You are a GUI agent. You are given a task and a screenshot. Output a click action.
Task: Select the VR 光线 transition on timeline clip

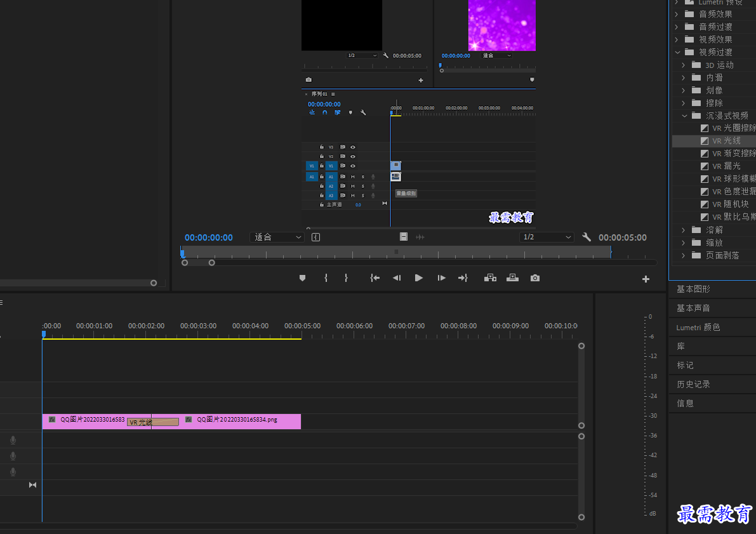(153, 422)
